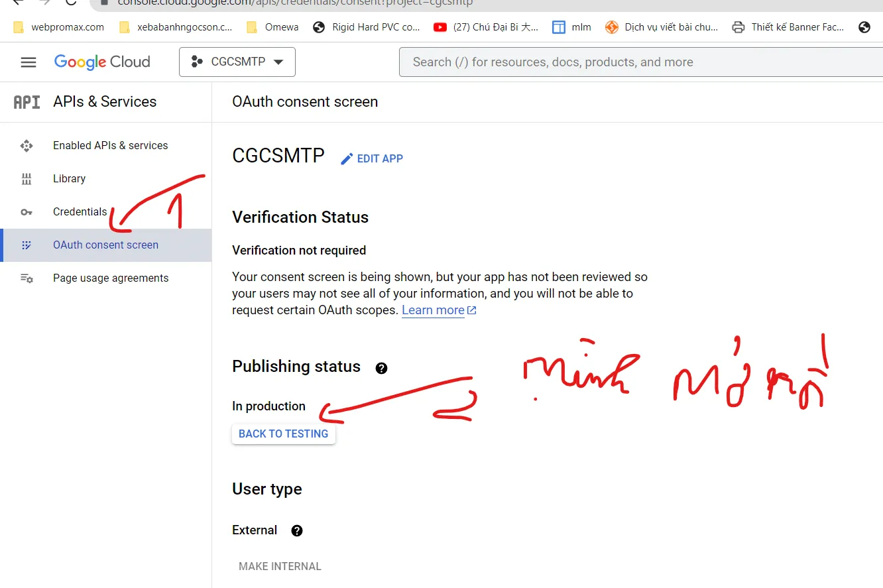The image size is (883, 588).
Task: Click the Rigid Hard PVC bookmark
Action: (x=367, y=27)
